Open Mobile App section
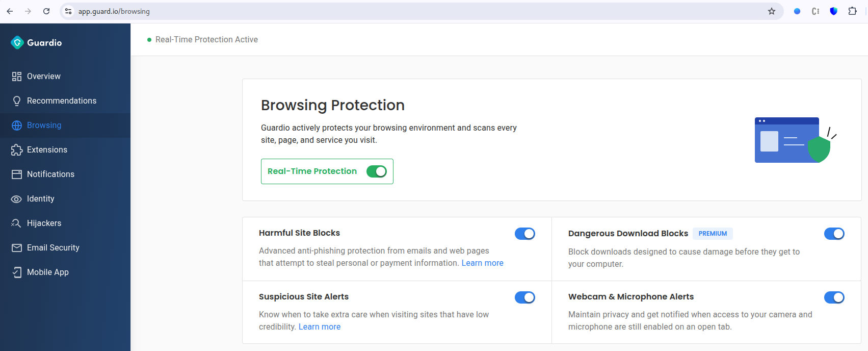Image resolution: width=868 pixels, height=351 pixels. pyautogui.click(x=65, y=272)
